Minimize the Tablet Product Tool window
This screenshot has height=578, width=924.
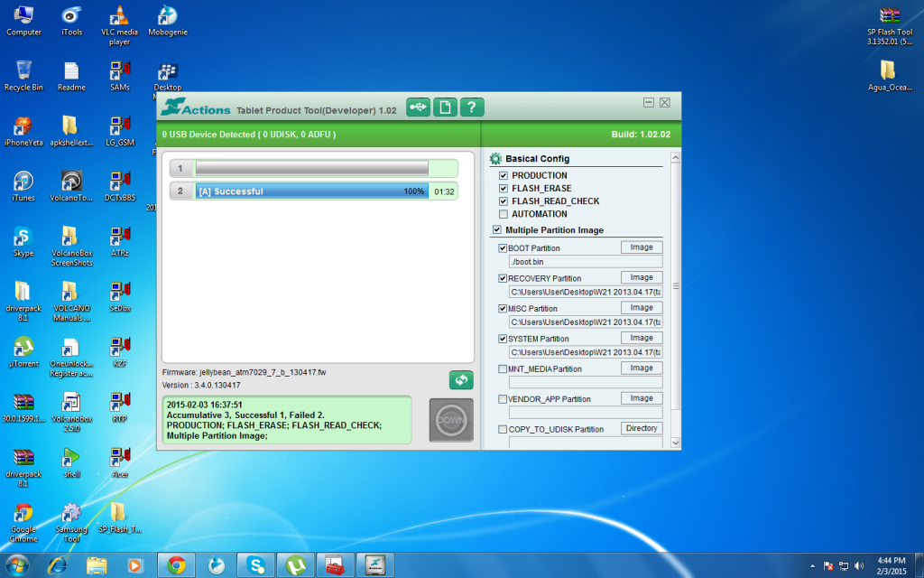click(x=648, y=103)
